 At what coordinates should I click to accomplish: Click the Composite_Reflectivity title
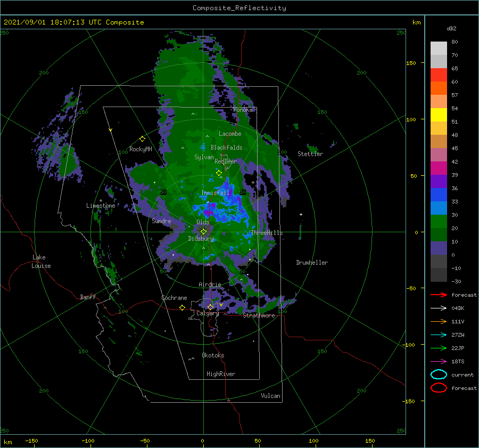(240, 8)
